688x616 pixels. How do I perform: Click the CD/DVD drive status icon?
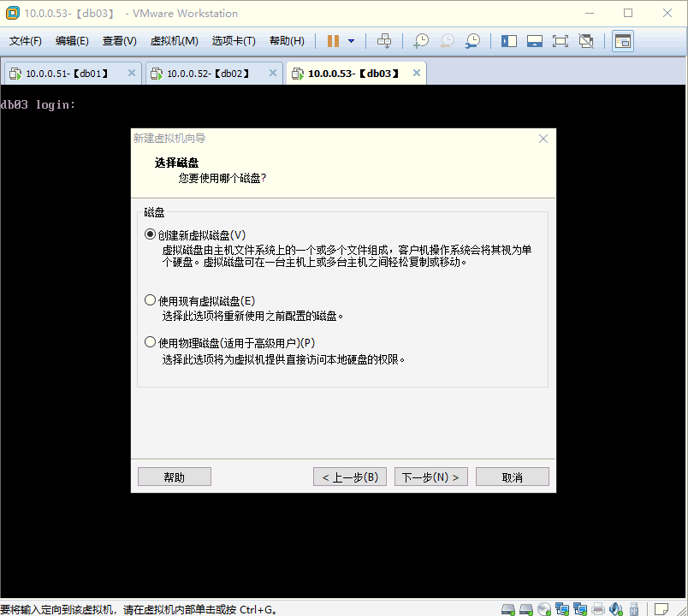click(x=543, y=609)
